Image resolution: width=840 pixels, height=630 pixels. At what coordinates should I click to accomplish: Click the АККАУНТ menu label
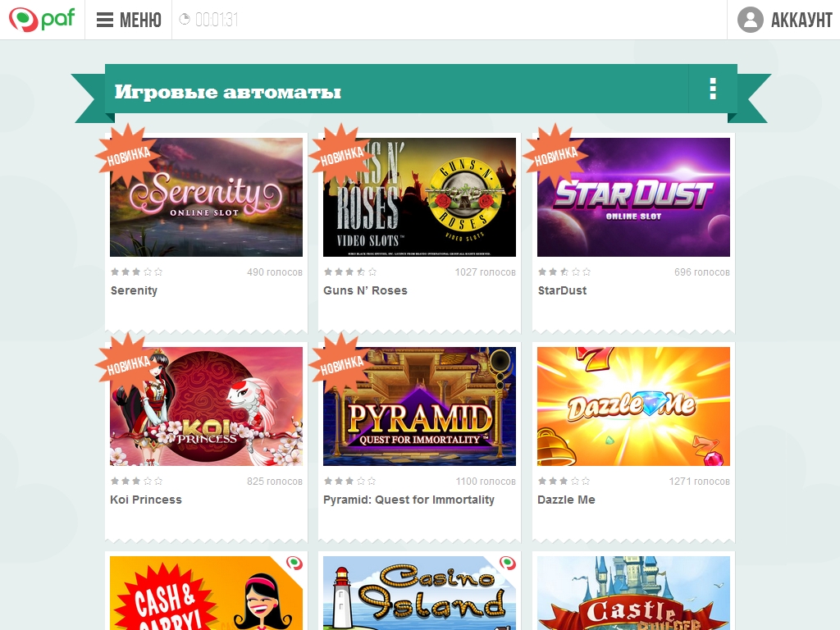coord(801,21)
